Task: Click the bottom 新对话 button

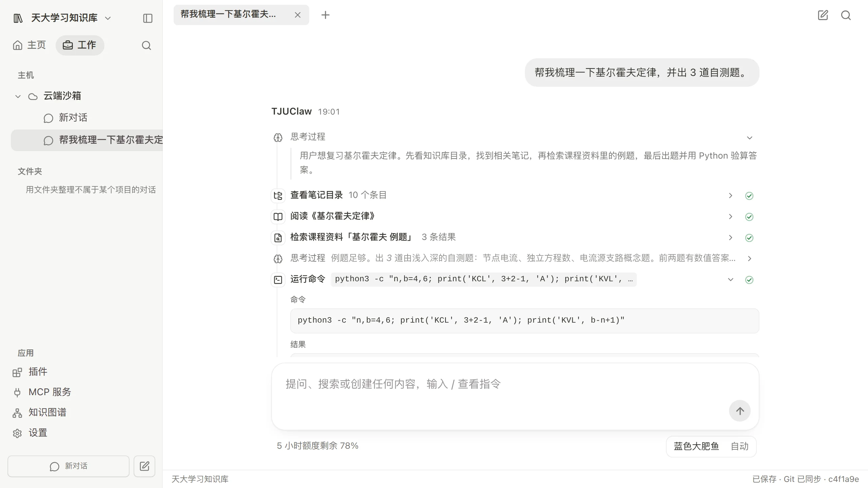Action: click(x=68, y=466)
